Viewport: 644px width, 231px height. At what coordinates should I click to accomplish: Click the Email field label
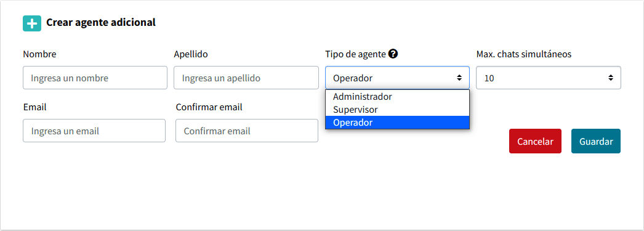click(35, 107)
